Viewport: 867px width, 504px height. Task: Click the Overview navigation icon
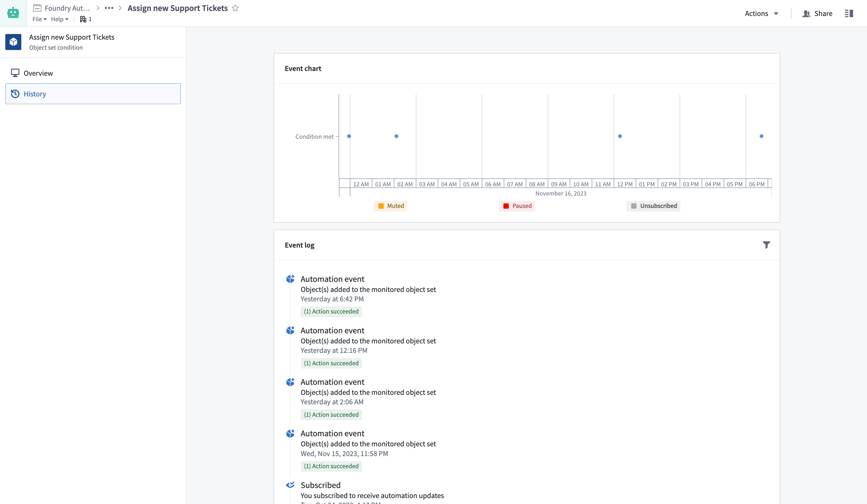[x=15, y=73]
